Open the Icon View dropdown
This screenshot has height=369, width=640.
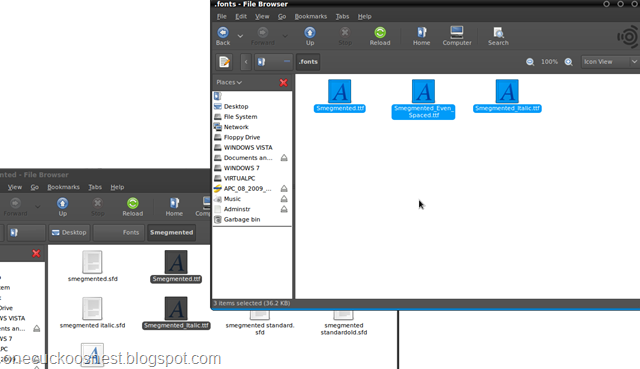pyautogui.click(x=610, y=62)
